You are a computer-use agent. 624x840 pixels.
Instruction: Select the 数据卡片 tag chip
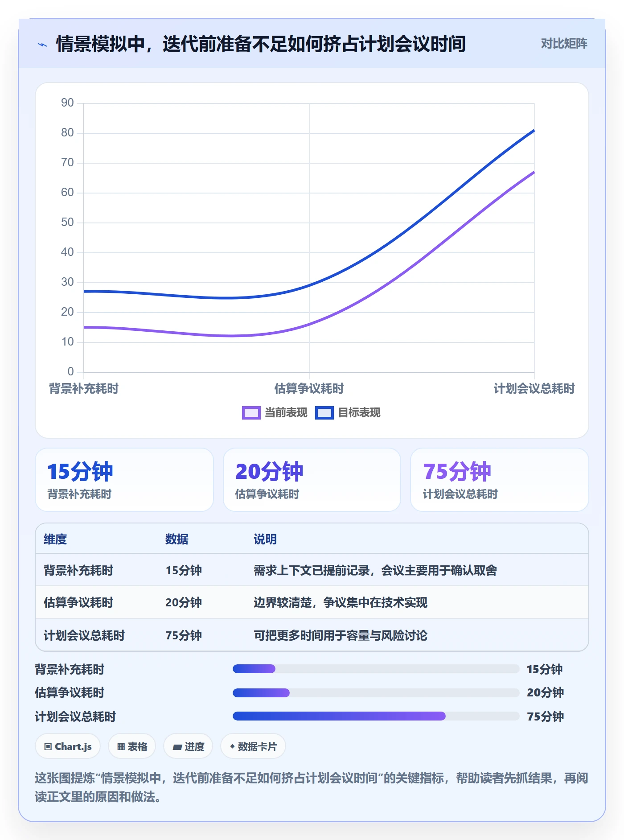pos(253,746)
